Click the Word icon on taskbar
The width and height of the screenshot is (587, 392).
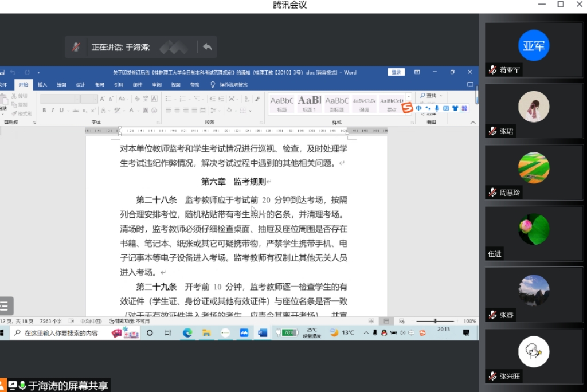click(263, 332)
